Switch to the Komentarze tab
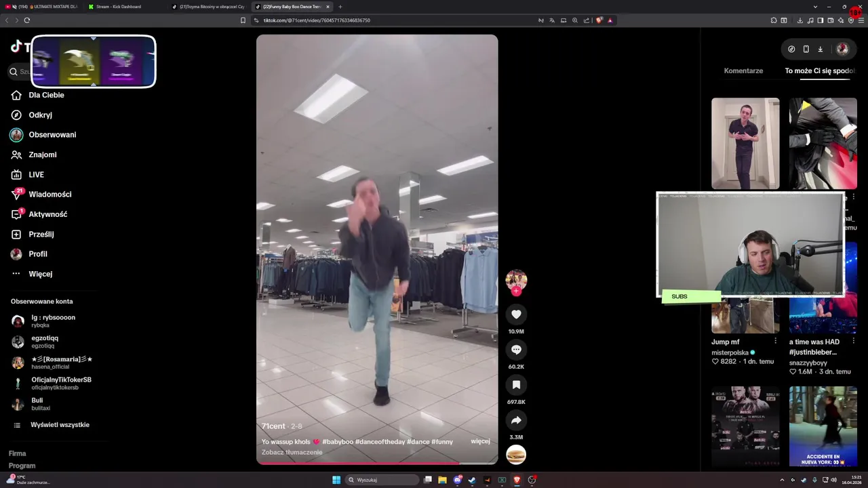This screenshot has width=868, height=488. click(743, 70)
